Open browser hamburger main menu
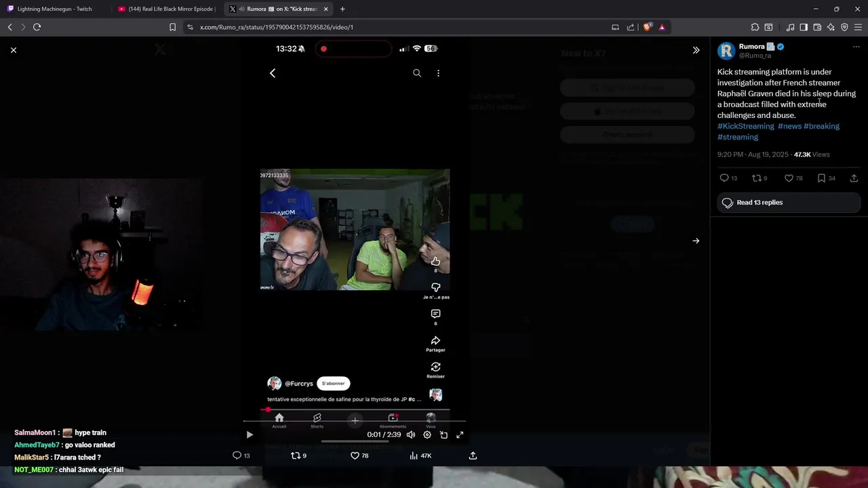Image resolution: width=868 pixels, height=488 pixels. 858,27
